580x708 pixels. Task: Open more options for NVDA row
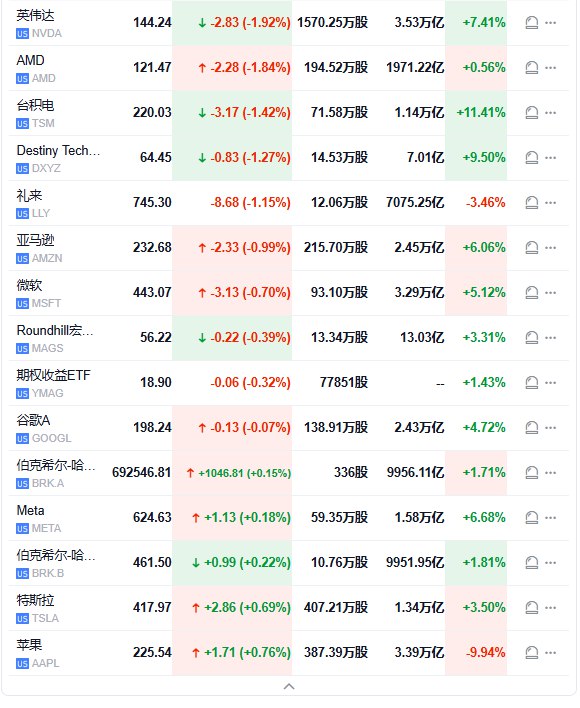pyautogui.click(x=551, y=23)
